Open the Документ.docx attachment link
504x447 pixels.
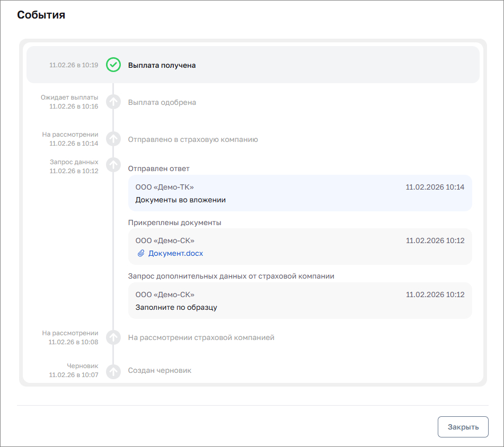pyautogui.click(x=175, y=254)
